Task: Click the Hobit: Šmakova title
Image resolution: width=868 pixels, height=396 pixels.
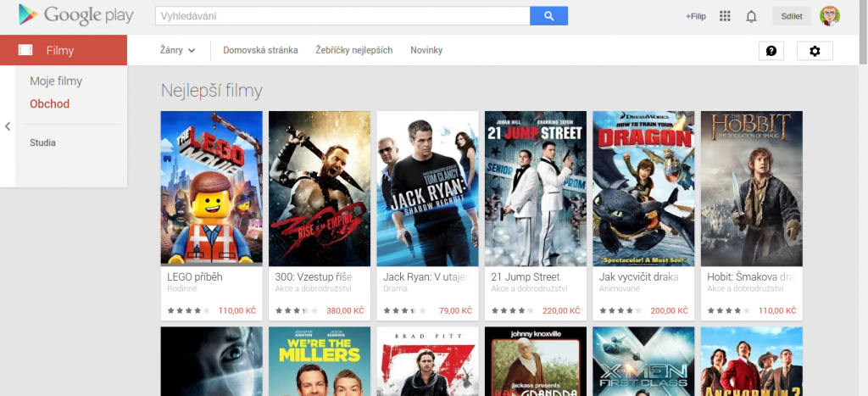Action: 751,277
